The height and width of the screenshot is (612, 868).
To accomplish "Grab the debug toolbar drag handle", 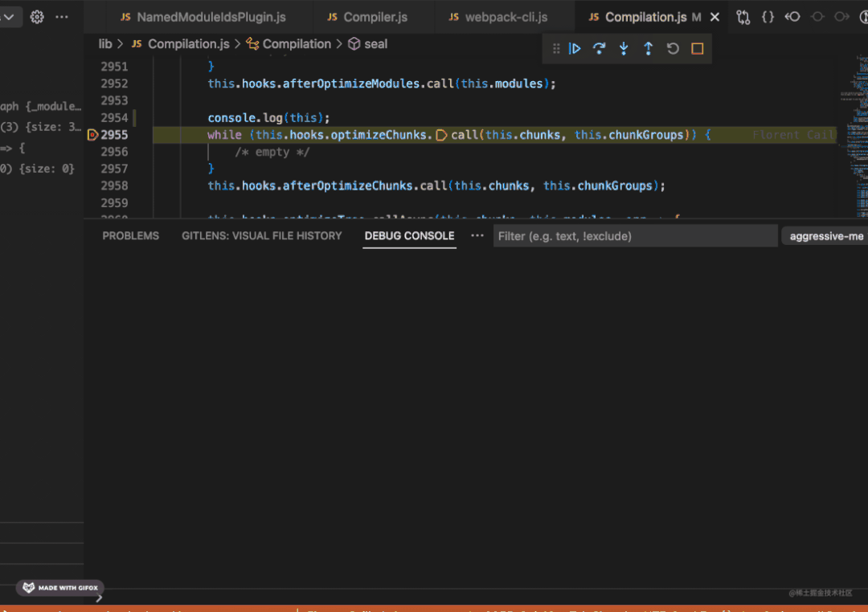I will click(556, 49).
